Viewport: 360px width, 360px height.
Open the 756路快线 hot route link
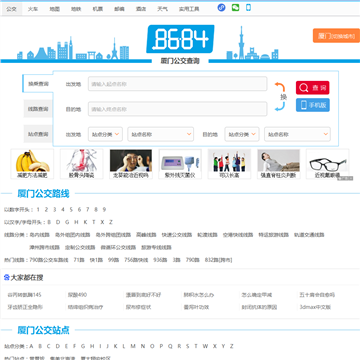pos(136,260)
